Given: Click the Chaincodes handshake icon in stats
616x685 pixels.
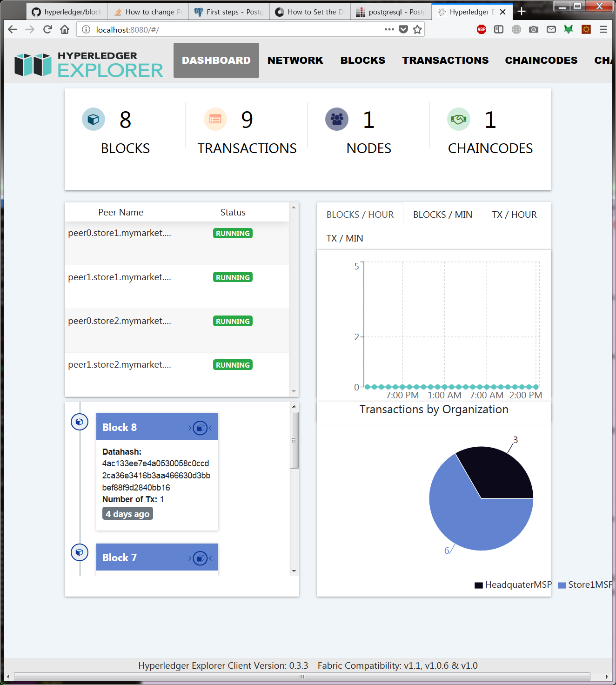Looking at the screenshot, I should tap(459, 120).
